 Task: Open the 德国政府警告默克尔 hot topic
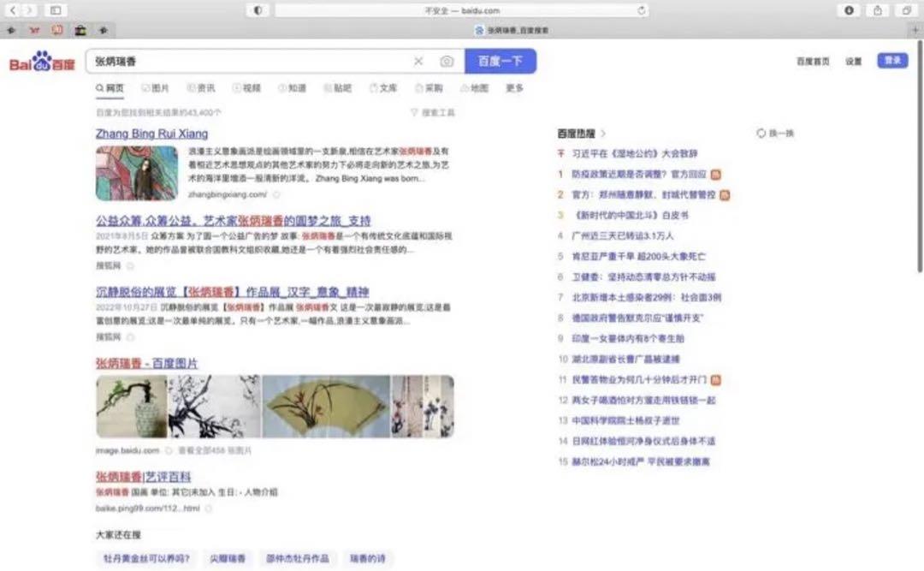point(637,318)
